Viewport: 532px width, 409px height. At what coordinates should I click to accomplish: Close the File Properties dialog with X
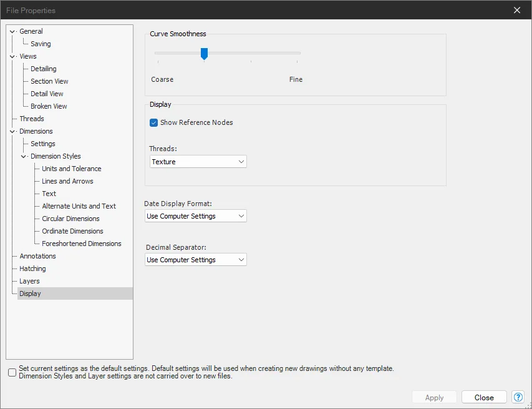[517, 10]
